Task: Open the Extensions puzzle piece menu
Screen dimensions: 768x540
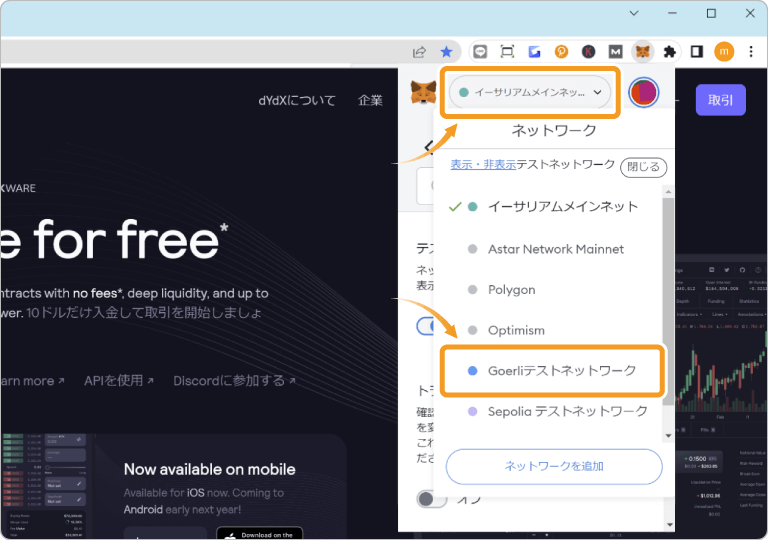Action: [x=670, y=51]
